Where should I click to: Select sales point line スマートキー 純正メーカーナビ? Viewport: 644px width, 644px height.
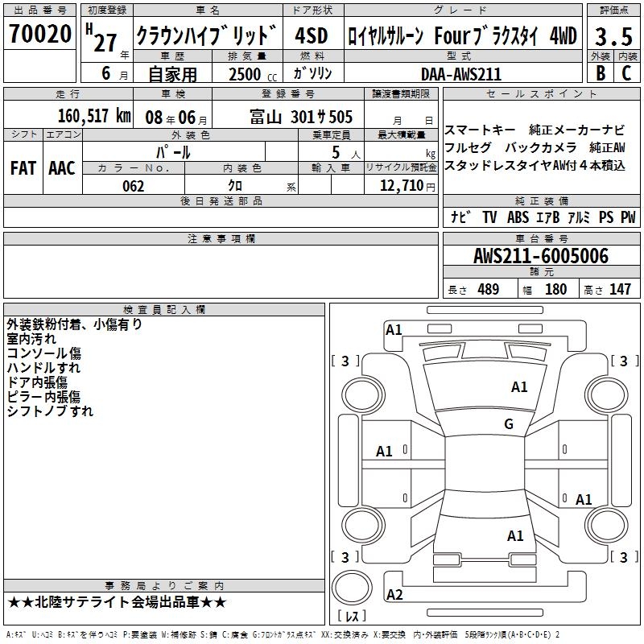(x=535, y=130)
